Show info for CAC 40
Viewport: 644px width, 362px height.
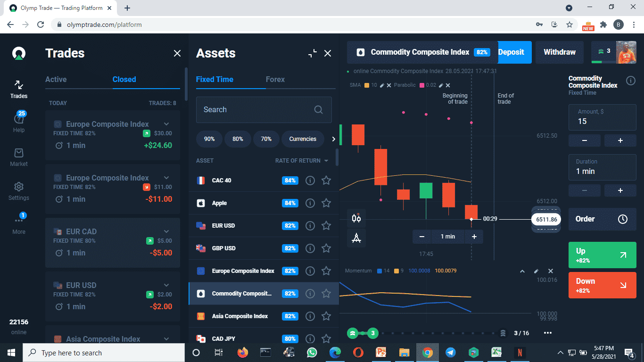pyautogui.click(x=310, y=180)
